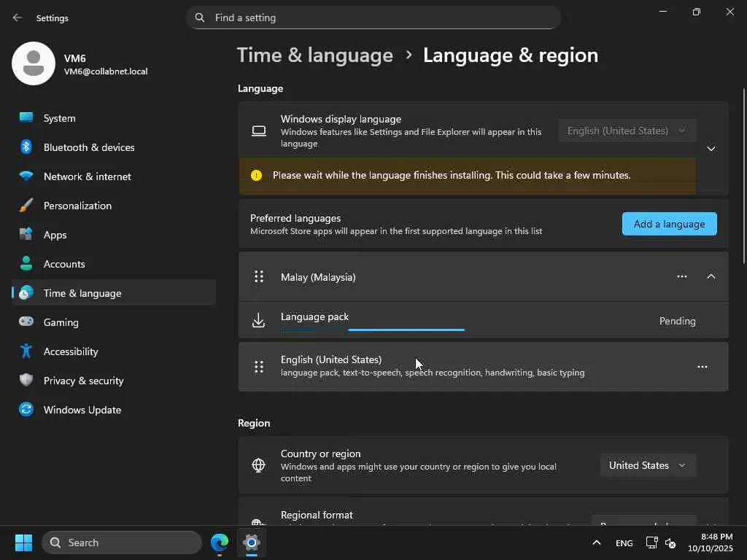Click the Language pack download icon
Image resolution: width=747 pixels, height=560 pixels.
pyautogui.click(x=259, y=321)
